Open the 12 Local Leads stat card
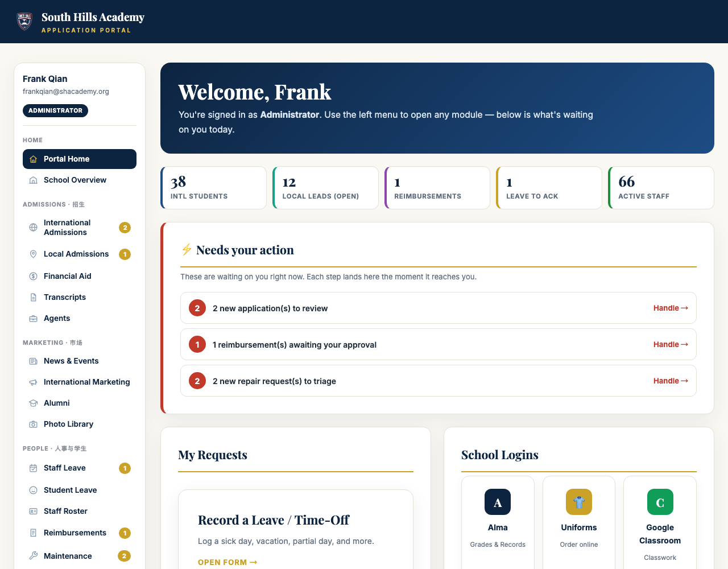Viewport: 728px width, 569px height. (x=325, y=188)
